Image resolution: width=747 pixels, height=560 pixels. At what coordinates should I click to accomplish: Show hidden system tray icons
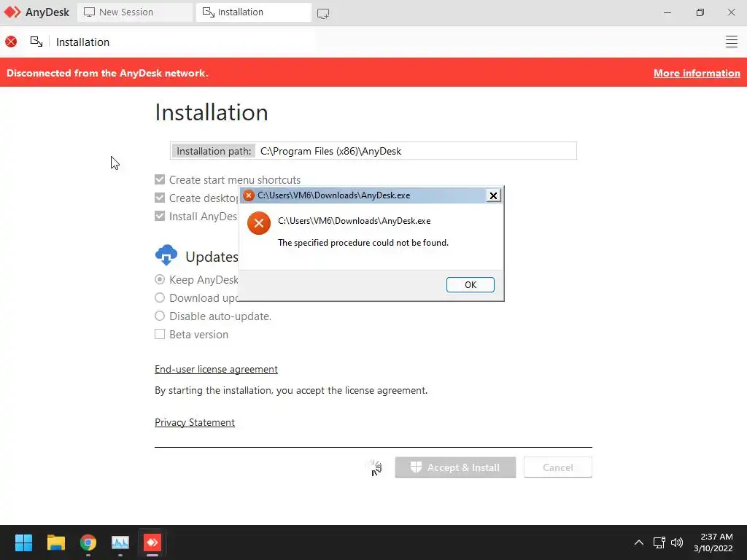coord(639,542)
